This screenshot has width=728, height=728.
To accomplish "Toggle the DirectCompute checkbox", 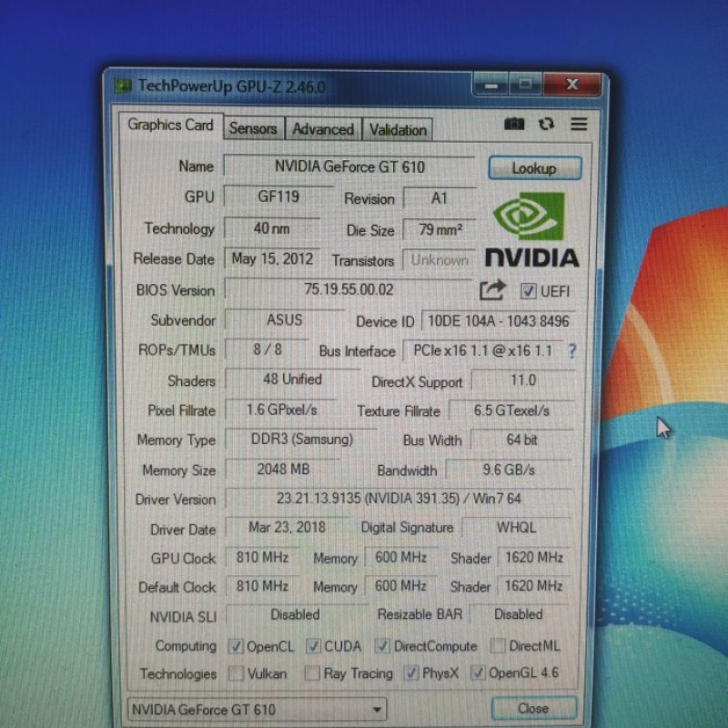I will click(x=382, y=646).
